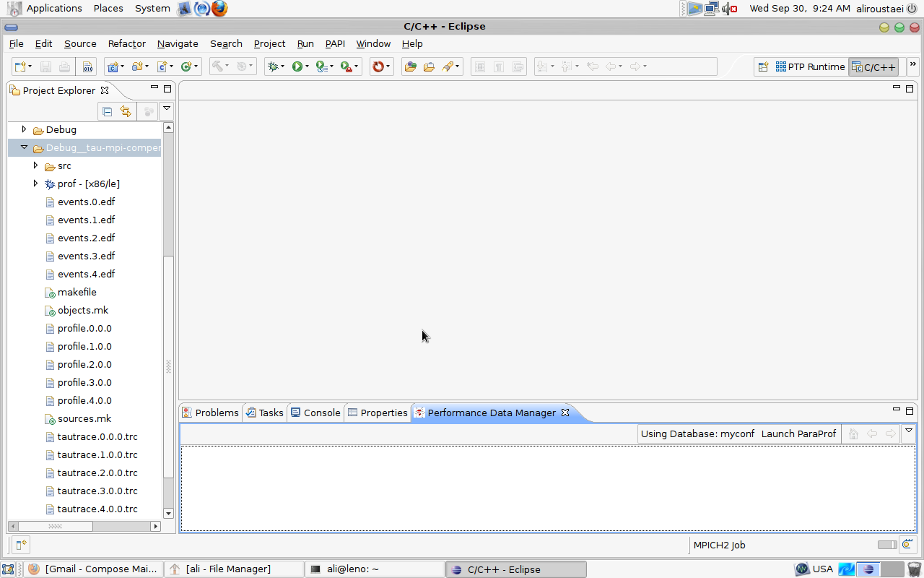This screenshot has height=578, width=924.
Task: Open dropdown arrow next to External Tools icon
Action: [357, 66]
